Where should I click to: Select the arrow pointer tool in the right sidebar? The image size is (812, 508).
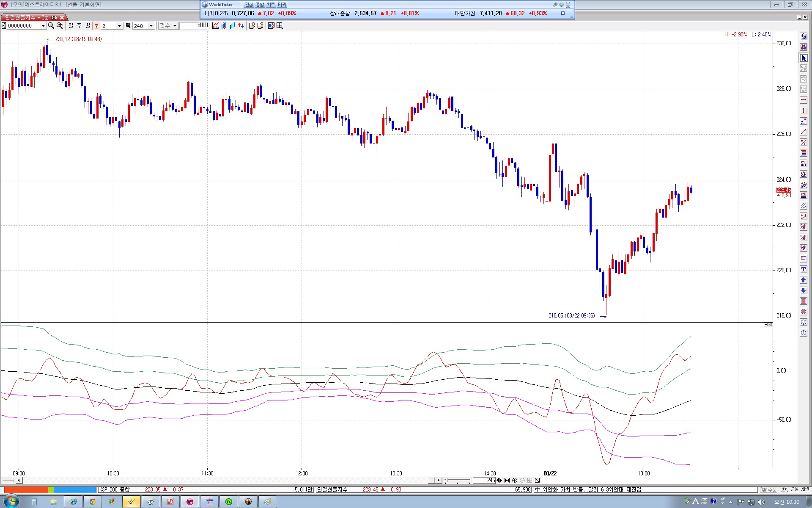tap(804, 58)
